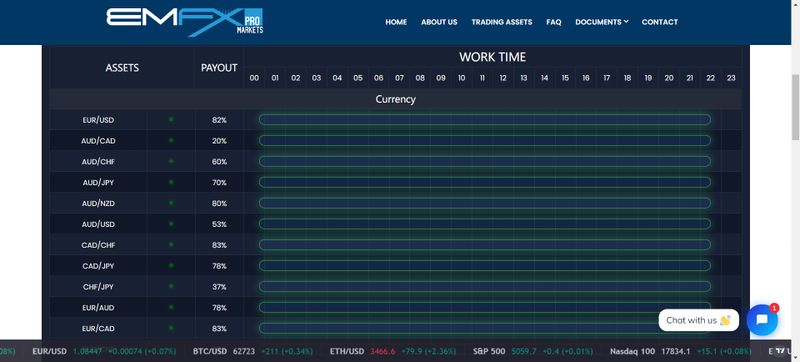Select the AUD/USD asset name
The height and width of the screenshot is (362, 800).
tap(98, 224)
